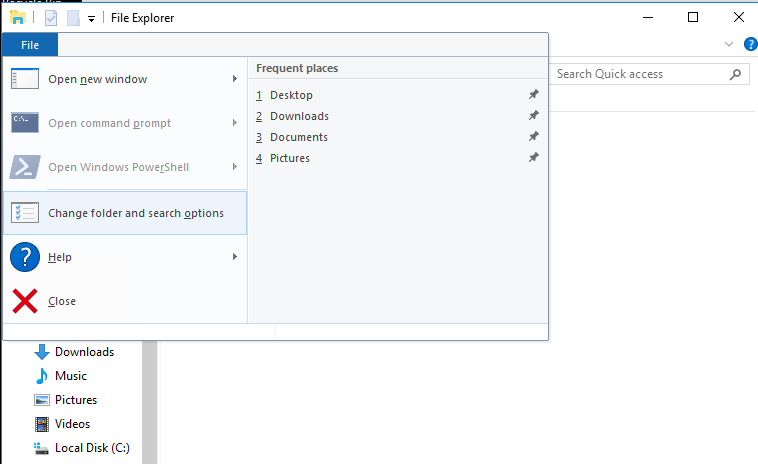Click the search magnifier icon

coord(736,74)
